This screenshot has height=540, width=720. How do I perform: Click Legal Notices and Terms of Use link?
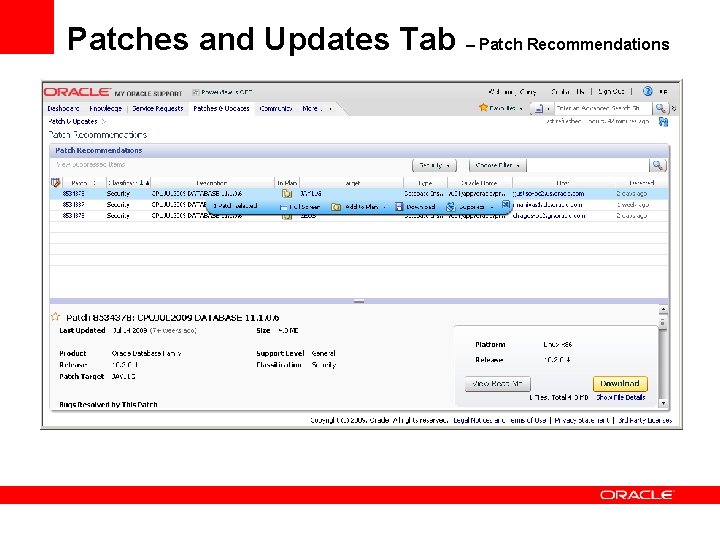point(500,420)
